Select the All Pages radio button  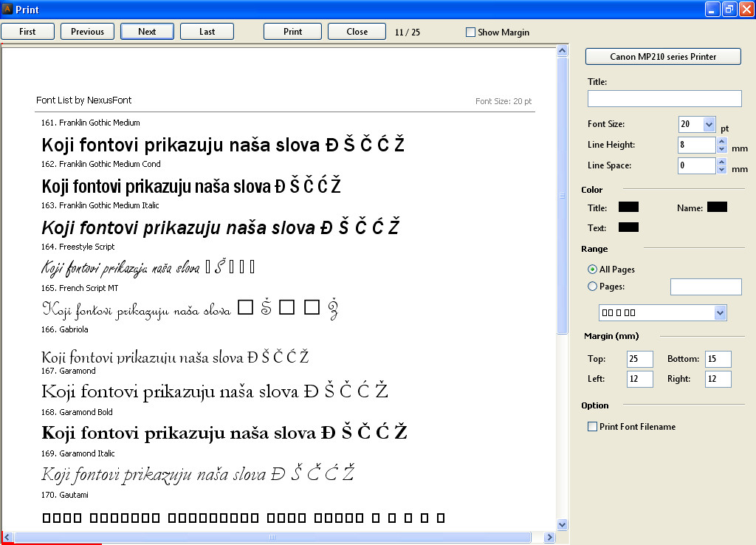[x=592, y=270]
